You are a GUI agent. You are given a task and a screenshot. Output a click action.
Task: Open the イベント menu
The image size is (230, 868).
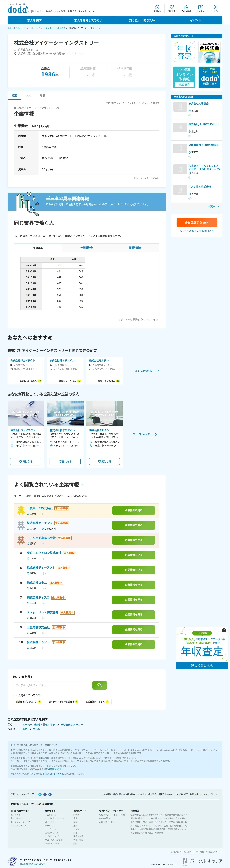coord(196,20)
